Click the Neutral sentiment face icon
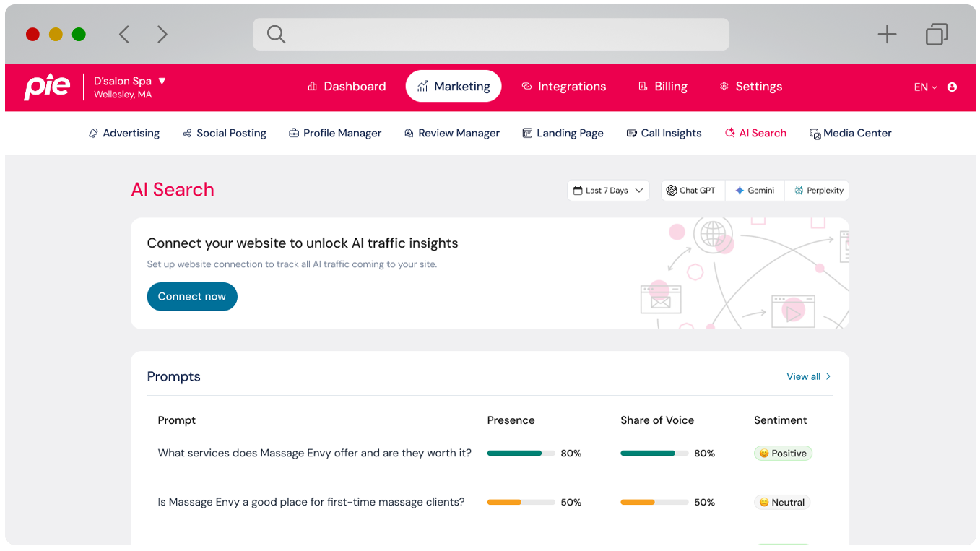Viewport: 980px width, 551px height. click(764, 503)
